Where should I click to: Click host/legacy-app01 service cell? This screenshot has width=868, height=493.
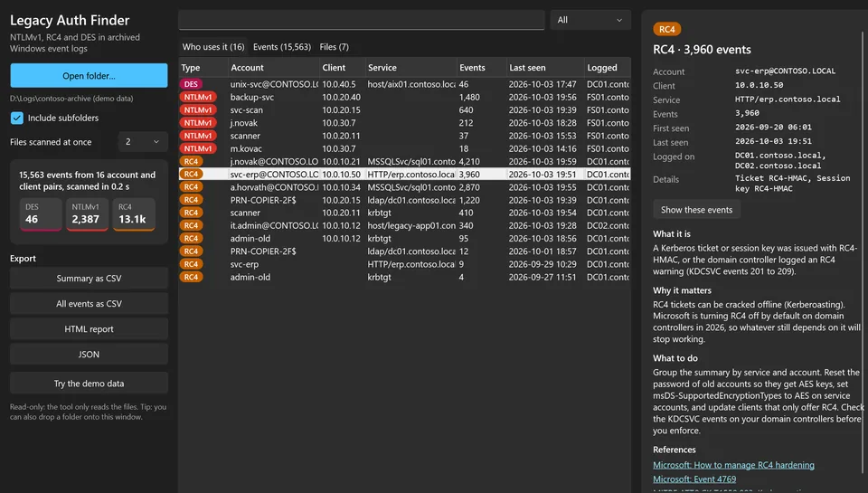[411, 225]
